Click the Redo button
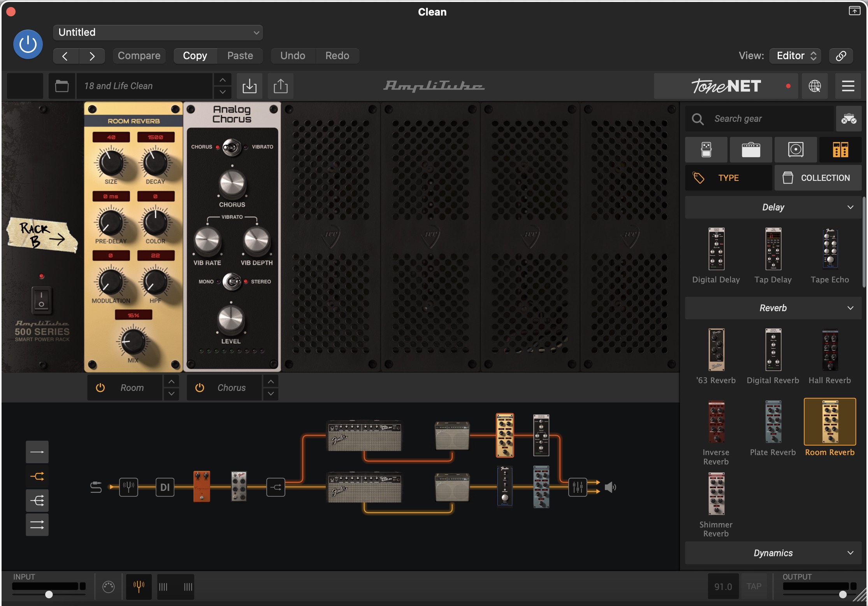This screenshot has width=868, height=606. pos(337,56)
